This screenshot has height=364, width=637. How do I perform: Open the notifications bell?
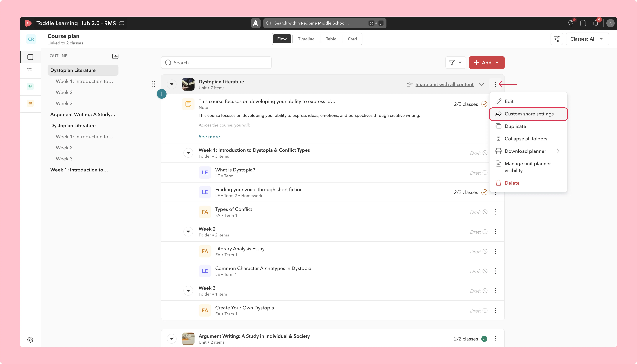(596, 23)
